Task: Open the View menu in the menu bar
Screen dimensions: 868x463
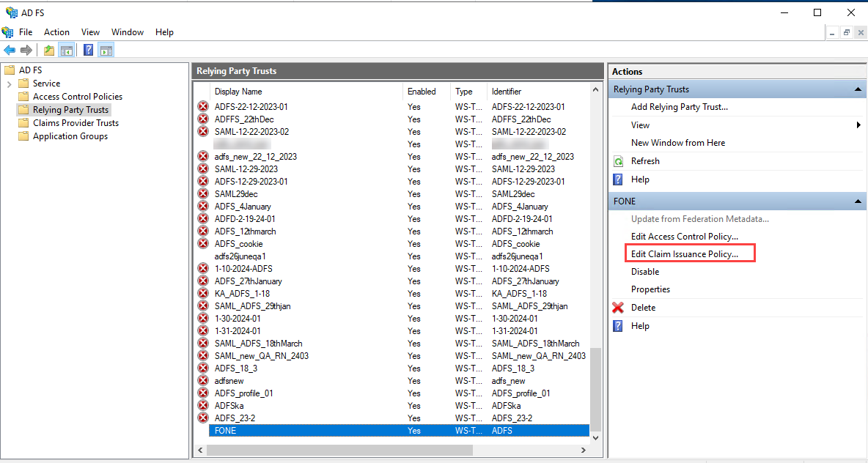Action: point(90,32)
